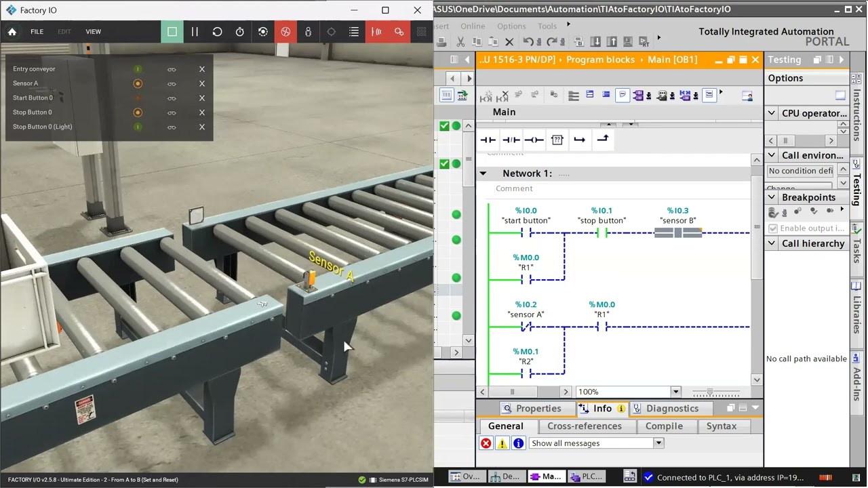Reset the Factory IO scene
The width and height of the screenshot is (868, 488).
pos(217,32)
